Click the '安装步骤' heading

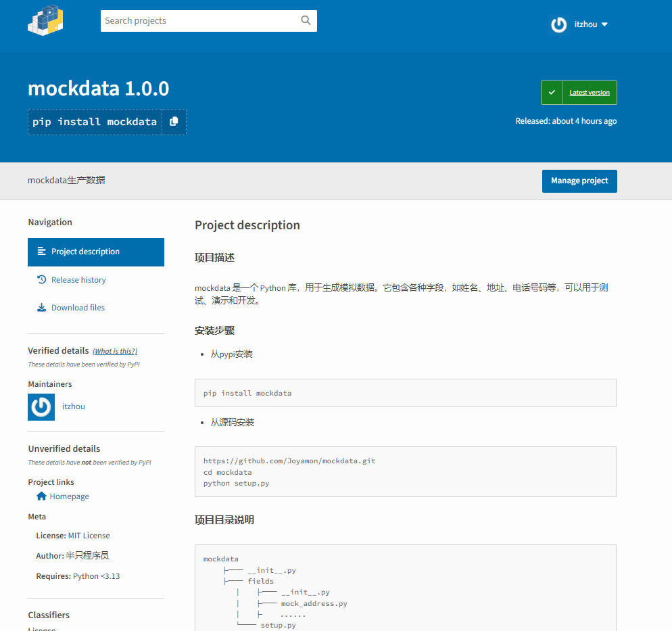point(214,331)
